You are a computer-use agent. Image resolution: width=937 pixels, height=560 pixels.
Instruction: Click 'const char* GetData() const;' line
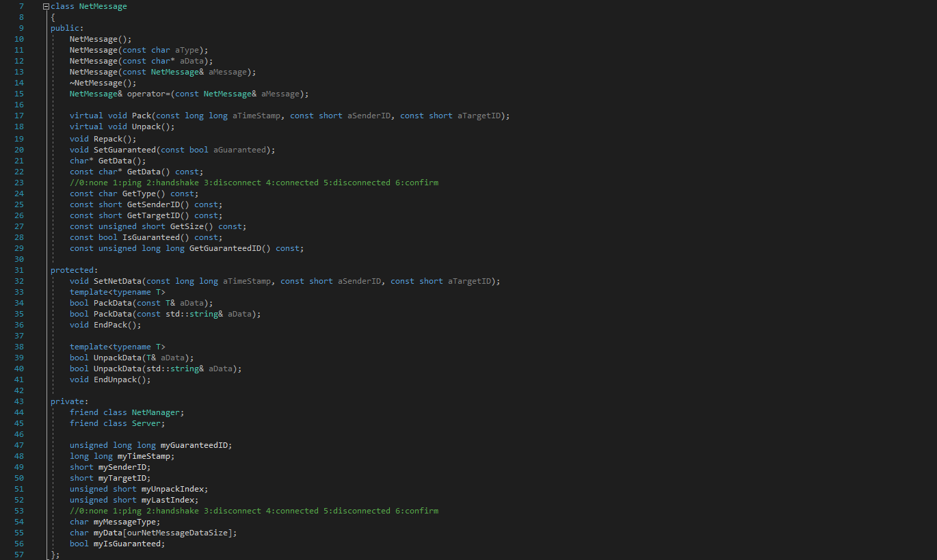tap(137, 172)
